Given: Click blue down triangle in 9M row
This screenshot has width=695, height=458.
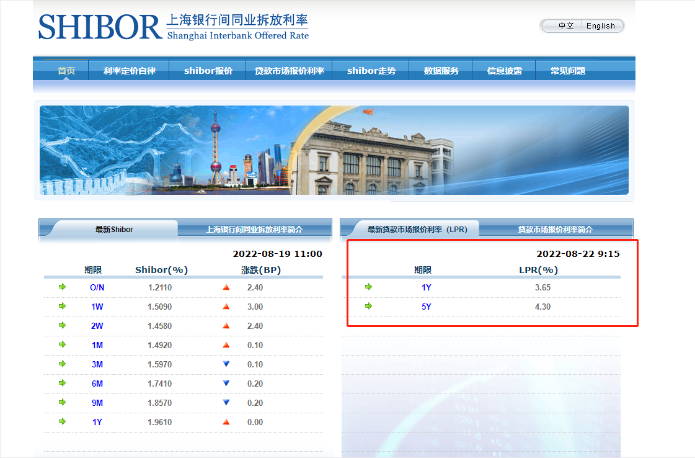Looking at the screenshot, I should (x=226, y=403).
